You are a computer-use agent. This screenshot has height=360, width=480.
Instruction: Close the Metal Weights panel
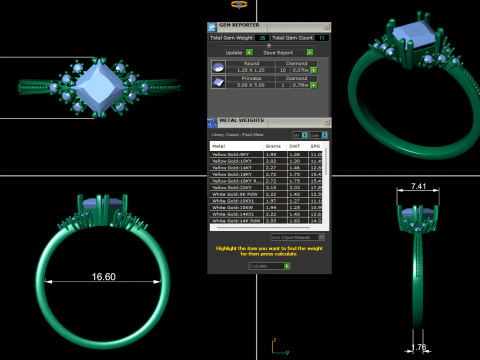327,122
